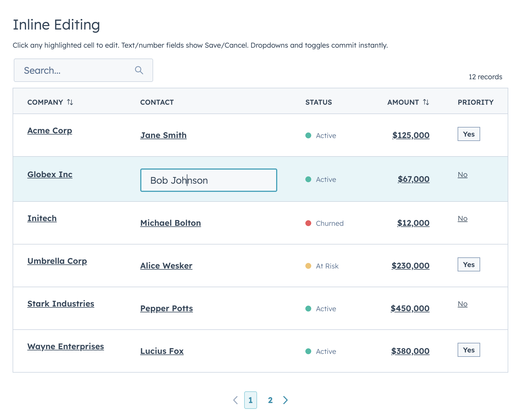This screenshot has width=527, height=420.
Task: Click the Priority column header
Action: pyautogui.click(x=475, y=102)
